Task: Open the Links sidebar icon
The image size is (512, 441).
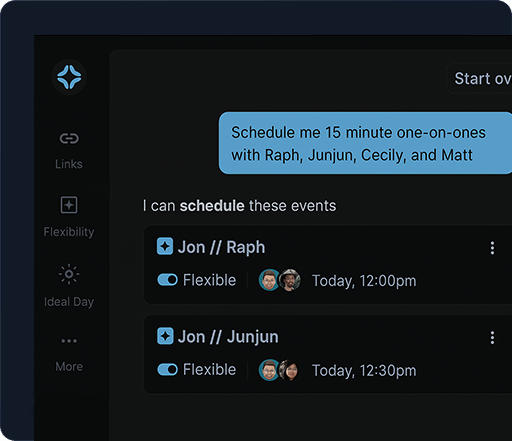Action: click(x=69, y=138)
